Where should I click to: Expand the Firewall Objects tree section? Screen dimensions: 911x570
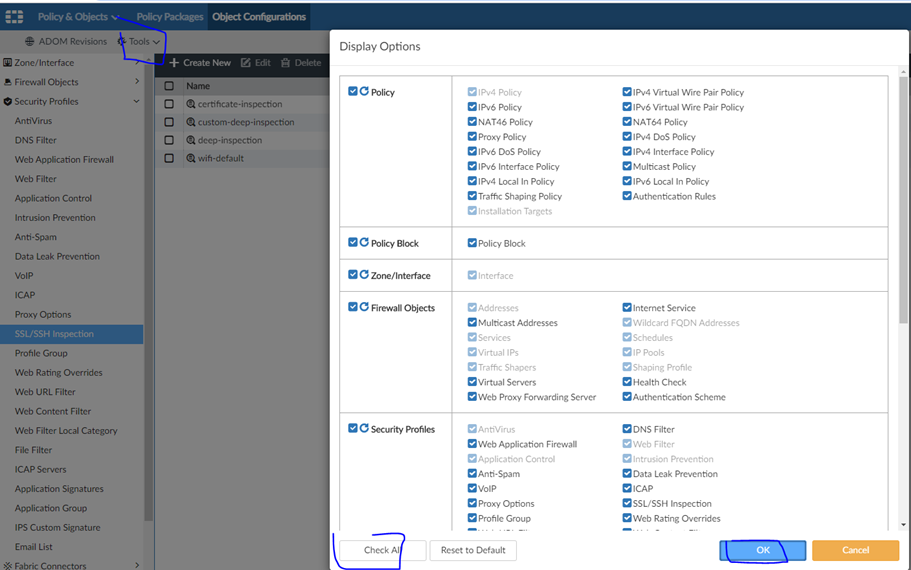point(137,82)
